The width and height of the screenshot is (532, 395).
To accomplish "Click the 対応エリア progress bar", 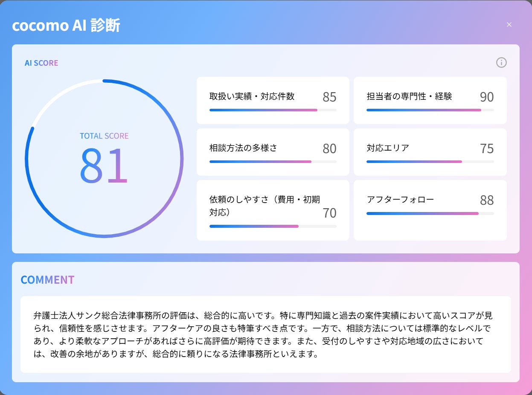I will tap(430, 162).
